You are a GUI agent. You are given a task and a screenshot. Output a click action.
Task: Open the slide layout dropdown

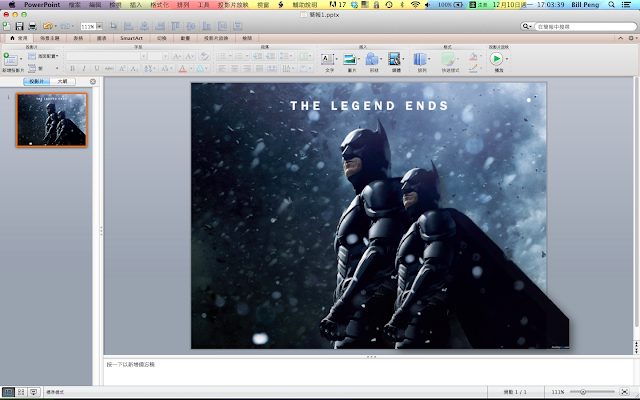44,56
